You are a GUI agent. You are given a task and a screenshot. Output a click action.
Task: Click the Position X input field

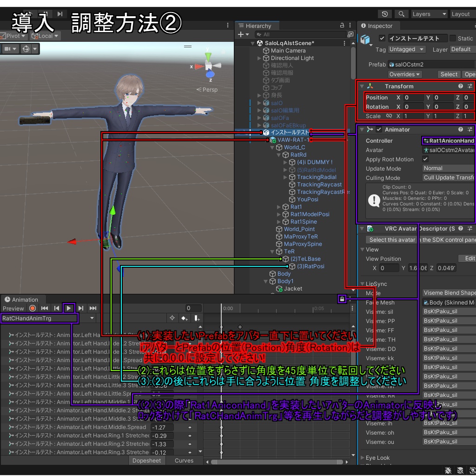coord(413,98)
